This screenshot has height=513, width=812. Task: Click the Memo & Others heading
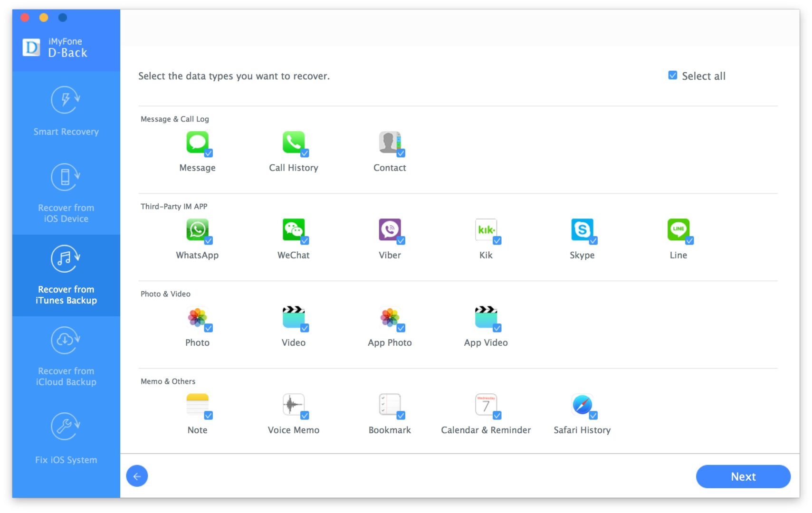[x=168, y=381]
